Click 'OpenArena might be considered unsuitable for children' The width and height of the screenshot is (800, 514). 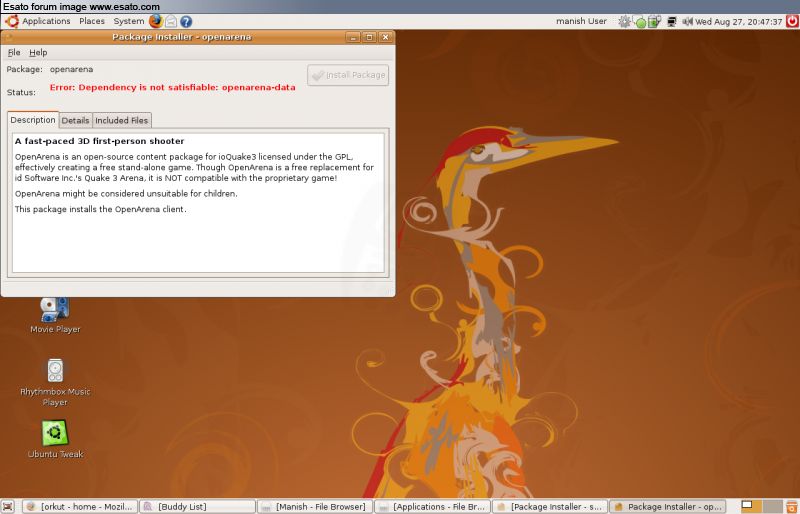click(x=126, y=194)
